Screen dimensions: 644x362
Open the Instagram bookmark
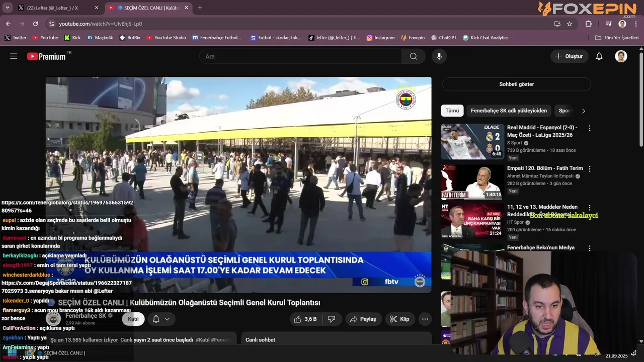pyautogui.click(x=380, y=38)
